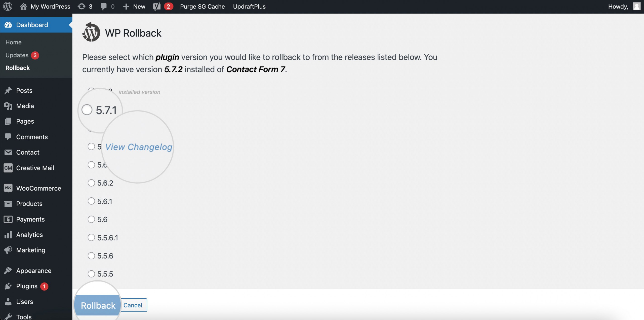The image size is (644, 320).
Task: Select the 5.6 version radio button
Action: pyautogui.click(x=91, y=219)
